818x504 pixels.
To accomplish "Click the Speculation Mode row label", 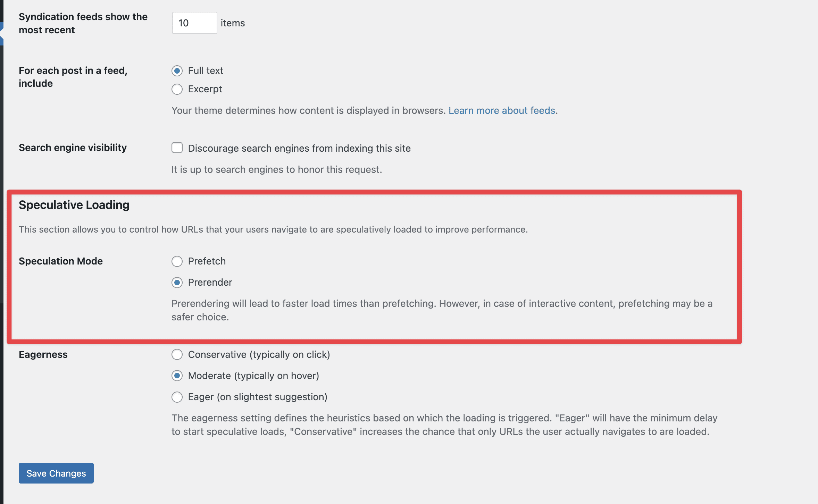I will [x=61, y=261].
